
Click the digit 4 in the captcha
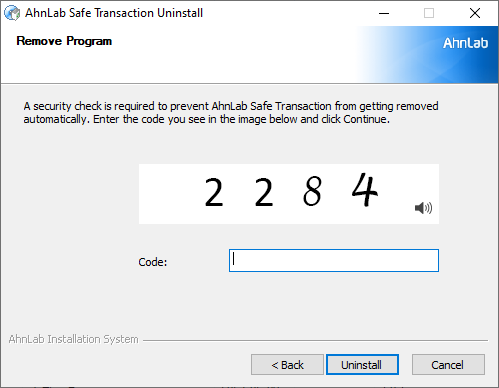365,189
